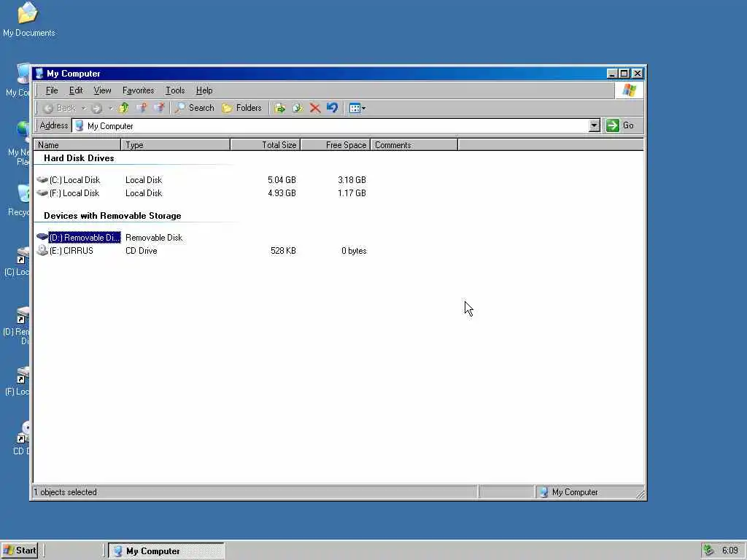Click the Local Disk type text for C:

[144, 180]
